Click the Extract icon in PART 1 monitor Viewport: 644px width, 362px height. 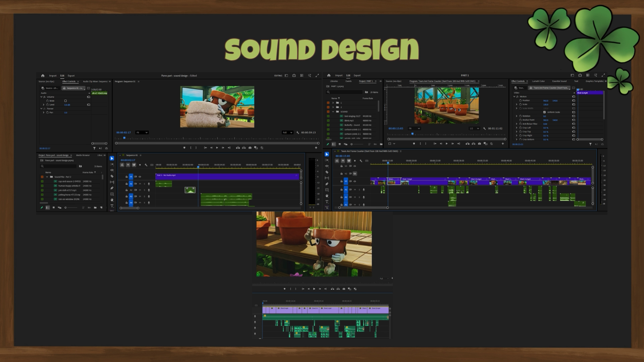coord(473,144)
